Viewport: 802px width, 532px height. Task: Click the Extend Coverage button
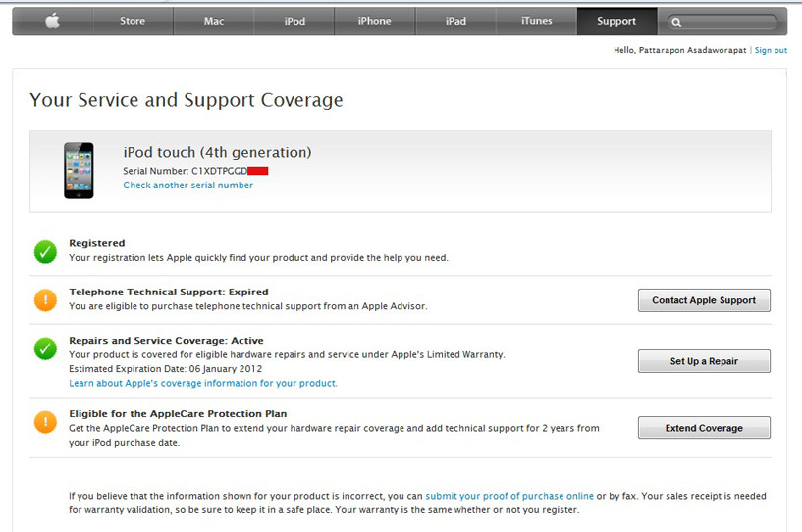pos(704,428)
